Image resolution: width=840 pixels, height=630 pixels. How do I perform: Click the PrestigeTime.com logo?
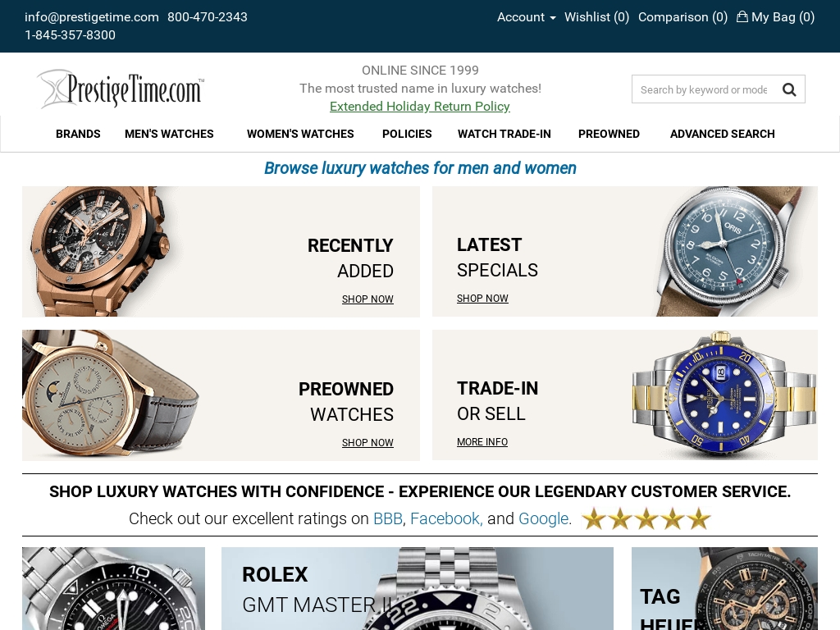tap(121, 89)
